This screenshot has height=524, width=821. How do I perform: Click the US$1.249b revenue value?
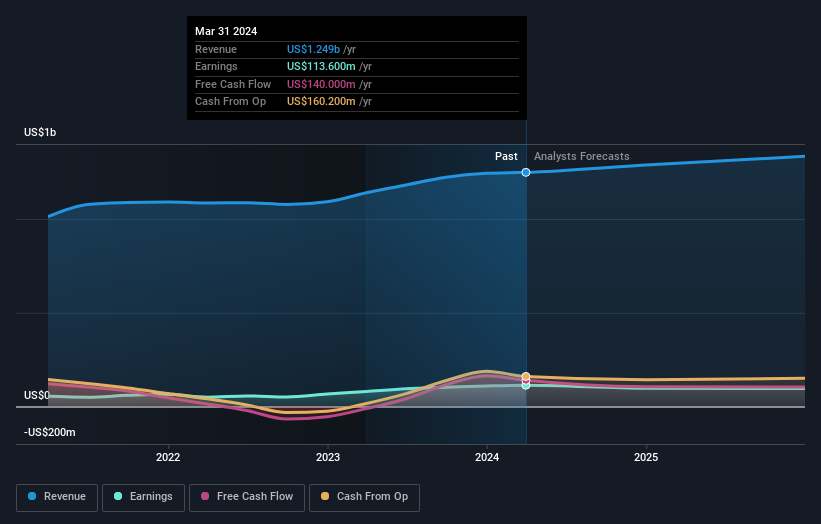click(x=313, y=49)
